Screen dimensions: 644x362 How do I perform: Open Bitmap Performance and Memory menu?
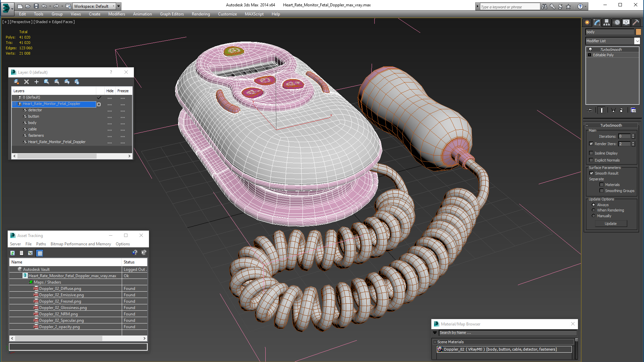tap(80, 244)
